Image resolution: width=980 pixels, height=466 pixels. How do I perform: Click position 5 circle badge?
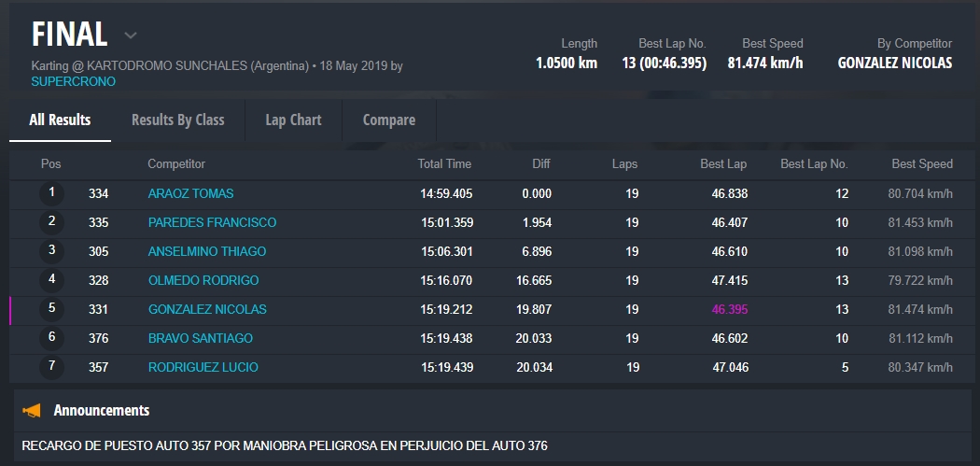click(x=52, y=309)
